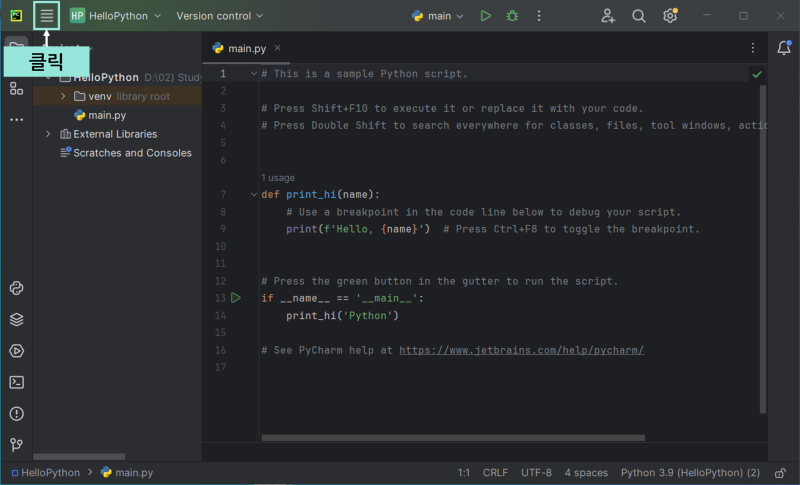Open IDE settings gear icon
This screenshot has height=485, width=800.
pos(670,16)
